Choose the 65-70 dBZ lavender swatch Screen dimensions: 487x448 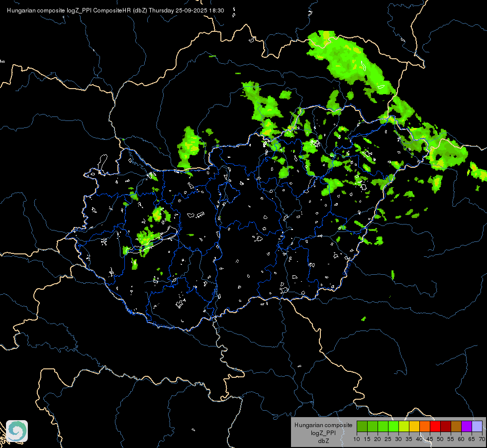[477, 426]
